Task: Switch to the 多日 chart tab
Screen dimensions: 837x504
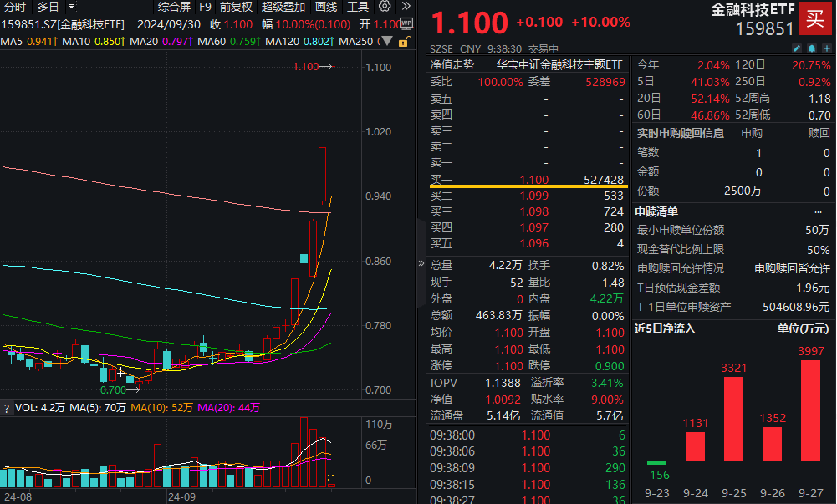Action: 48,6
